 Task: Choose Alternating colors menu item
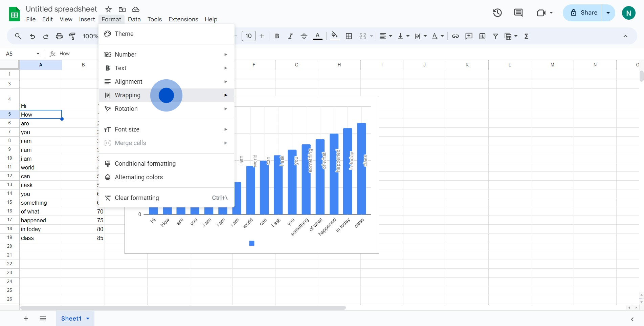click(x=139, y=177)
